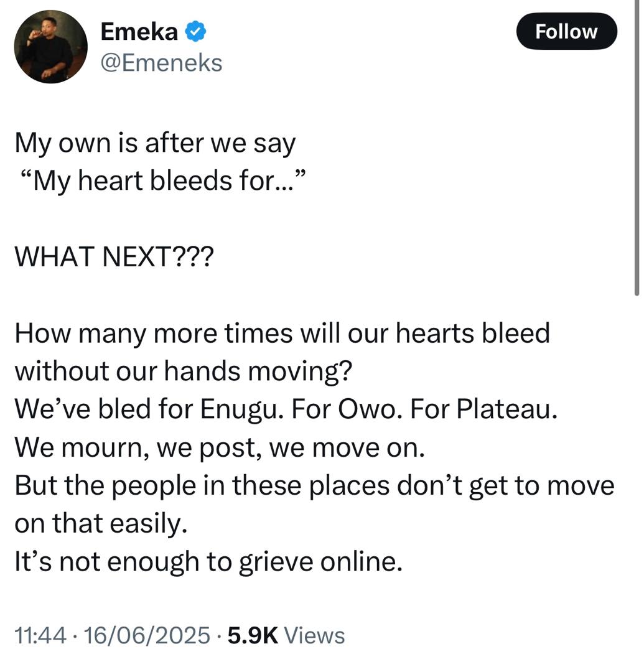Click the word "Plateau" in the tweet
The width and height of the screenshot is (644, 672).
[x=505, y=409]
